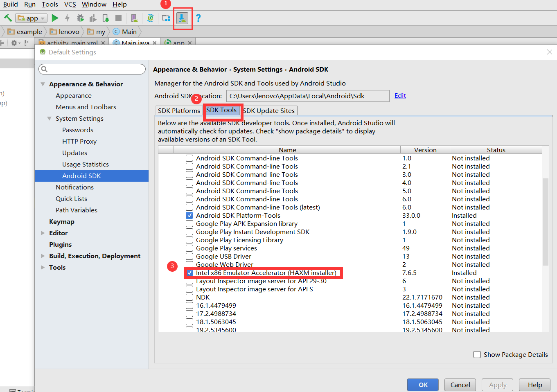Viewport: 557px width, 392px height.
Task: Uncheck Android SDK Platform-Tools
Action: click(x=189, y=215)
